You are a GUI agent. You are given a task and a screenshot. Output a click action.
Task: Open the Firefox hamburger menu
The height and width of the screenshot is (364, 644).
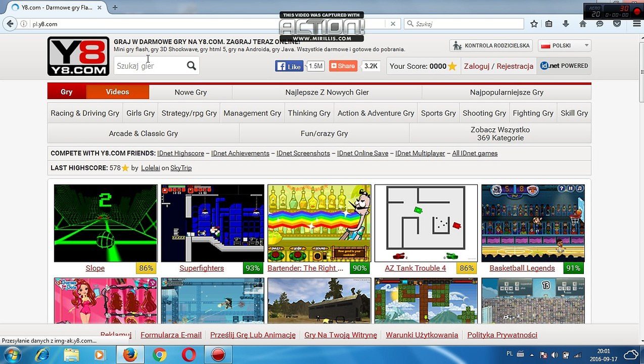(x=636, y=24)
